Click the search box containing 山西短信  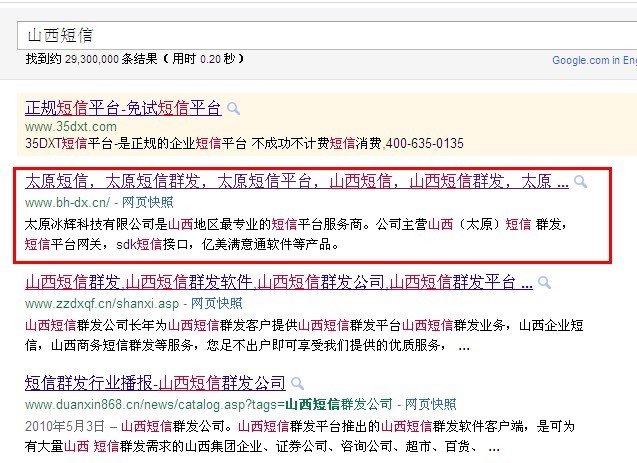(x=327, y=35)
